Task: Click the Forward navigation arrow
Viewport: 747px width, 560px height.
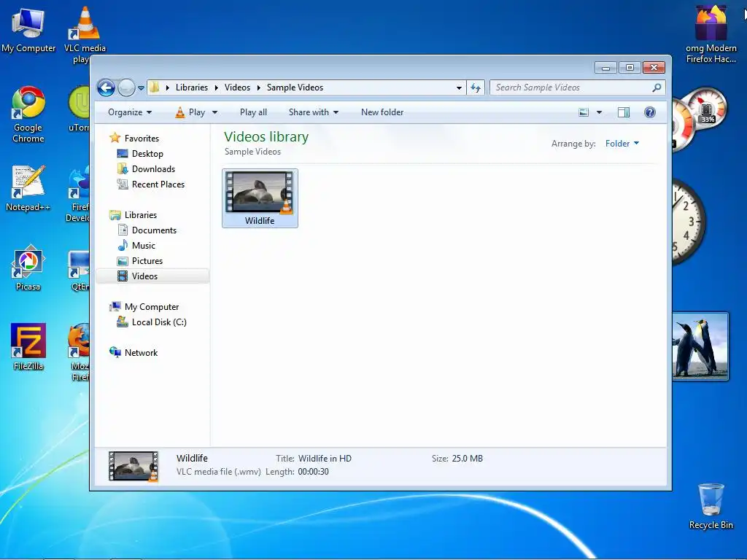Action: point(126,87)
